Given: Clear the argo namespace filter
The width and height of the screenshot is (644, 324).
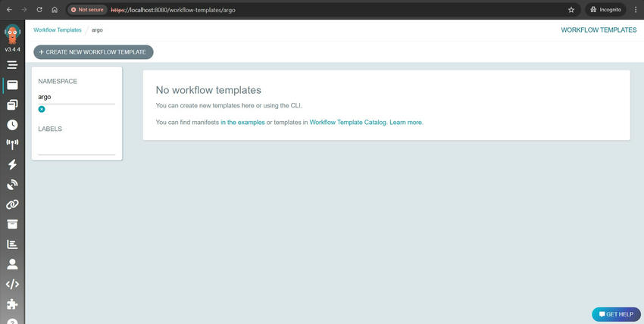Looking at the screenshot, I should tap(42, 109).
